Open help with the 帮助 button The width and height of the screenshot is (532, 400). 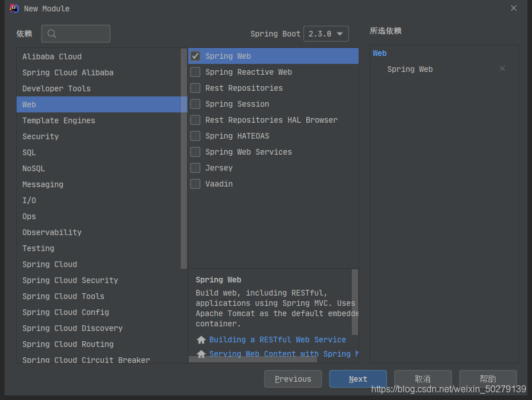pos(488,379)
